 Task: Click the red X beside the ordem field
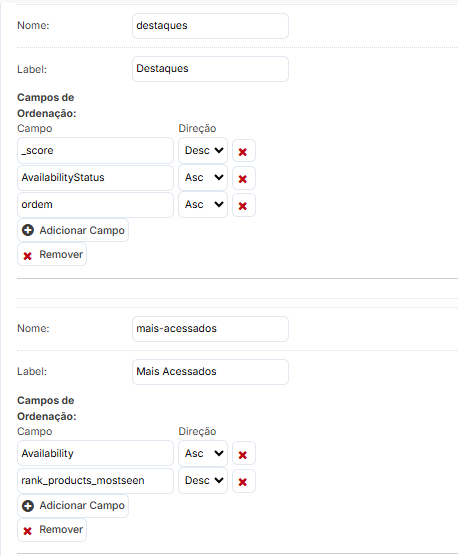coord(244,205)
